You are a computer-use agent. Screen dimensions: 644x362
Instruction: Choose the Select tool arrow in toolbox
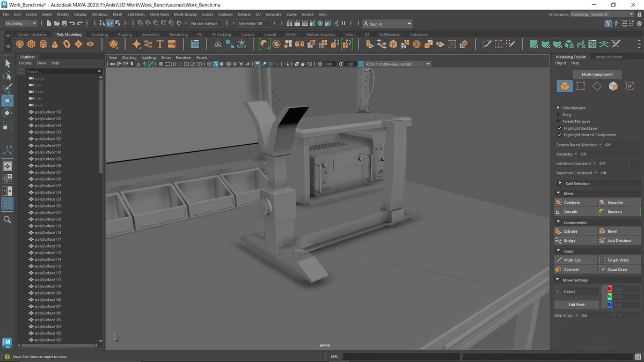click(8, 64)
